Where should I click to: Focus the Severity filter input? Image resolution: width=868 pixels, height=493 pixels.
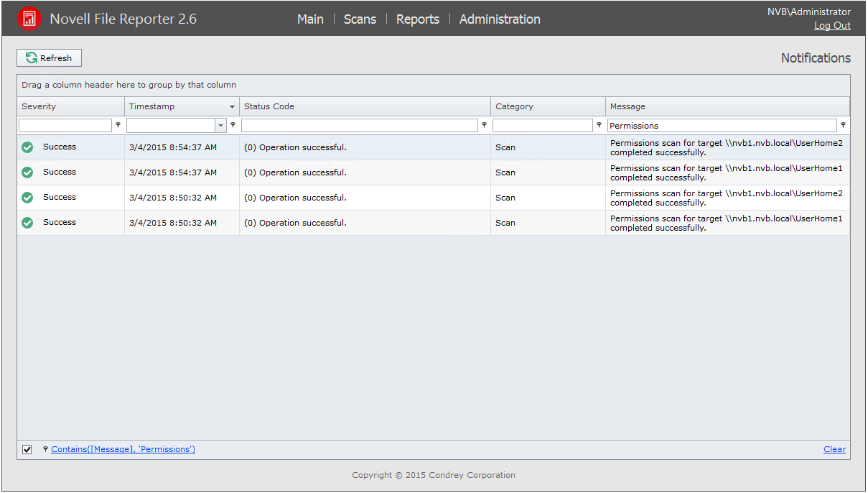coord(65,126)
